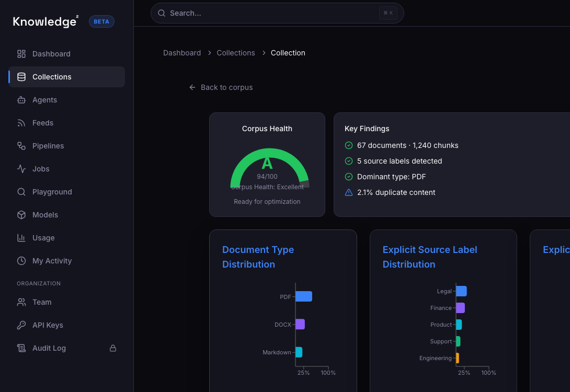Click the Usage bar chart icon

(21, 238)
